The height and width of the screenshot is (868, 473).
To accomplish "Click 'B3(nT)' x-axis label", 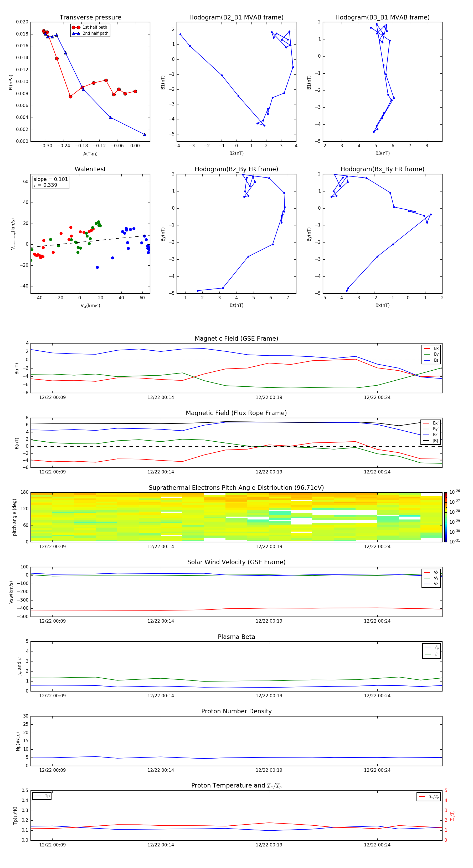I will click(x=382, y=153).
